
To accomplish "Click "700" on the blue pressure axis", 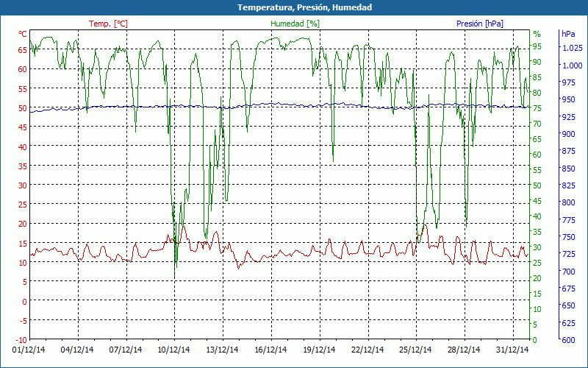I will pyautogui.click(x=568, y=272).
